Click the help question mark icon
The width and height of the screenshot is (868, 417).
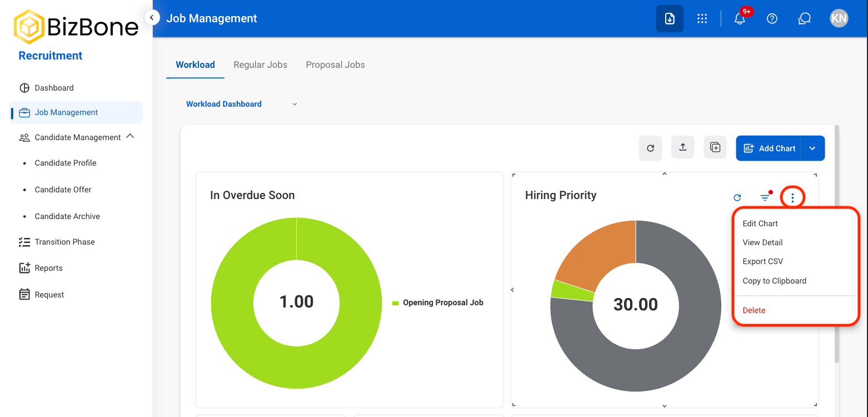772,18
